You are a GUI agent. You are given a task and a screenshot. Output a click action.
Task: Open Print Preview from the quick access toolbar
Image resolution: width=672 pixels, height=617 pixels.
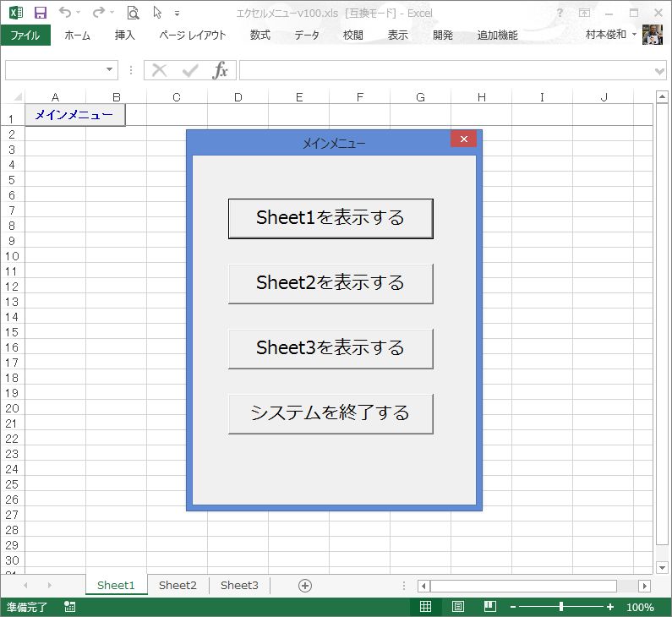[133, 13]
